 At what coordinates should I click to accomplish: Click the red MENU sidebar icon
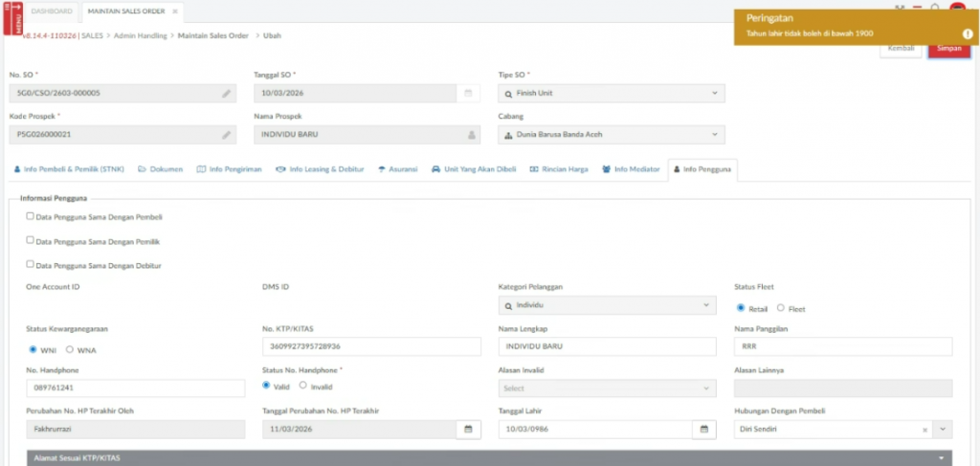pos(12,19)
